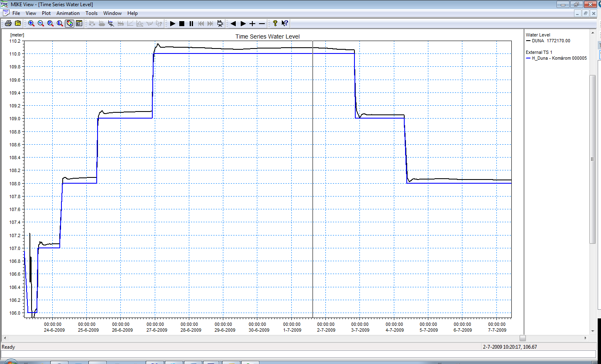601x364 pixels.
Task: Open the Tools menu
Action: click(91, 13)
